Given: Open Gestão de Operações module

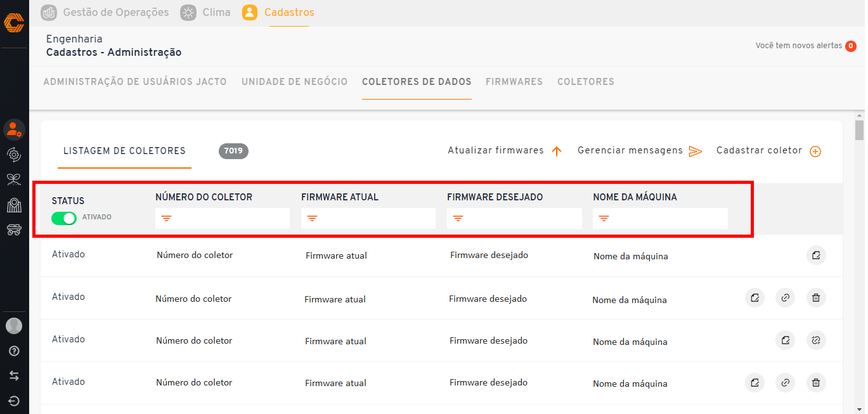Looking at the screenshot, I should tap(105, 12).
